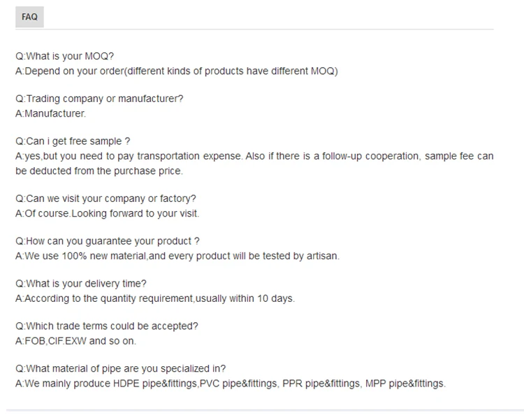The height and width of the screenshot is (420, 524).
Task: Click the "How can you guarantee your product ?" question
Action: [x=108, y=242]
